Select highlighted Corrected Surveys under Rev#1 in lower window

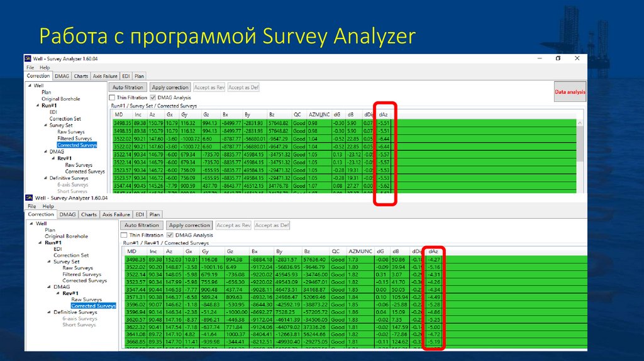pos(93,306)
